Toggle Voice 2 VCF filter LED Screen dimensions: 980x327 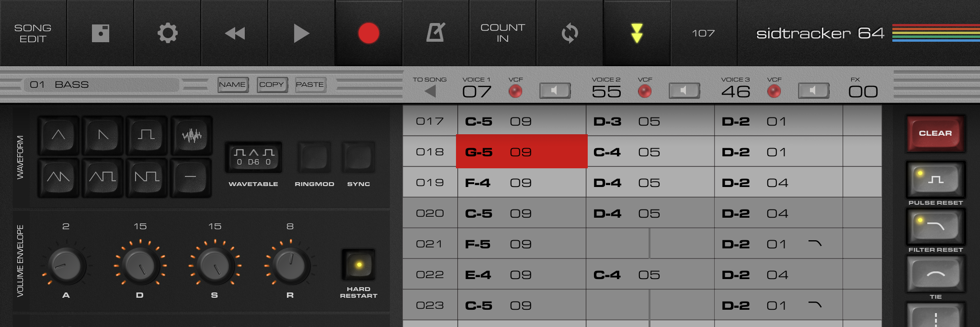click(x=645, y=91)
